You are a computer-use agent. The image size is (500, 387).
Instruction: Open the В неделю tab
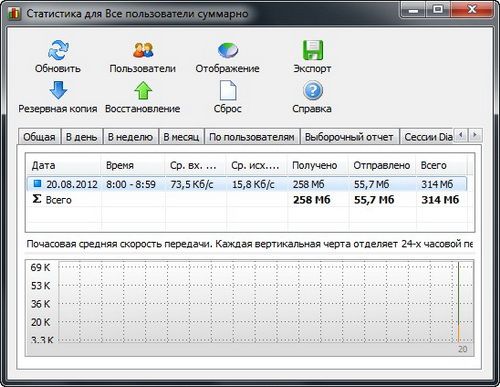tap(130, 137)
